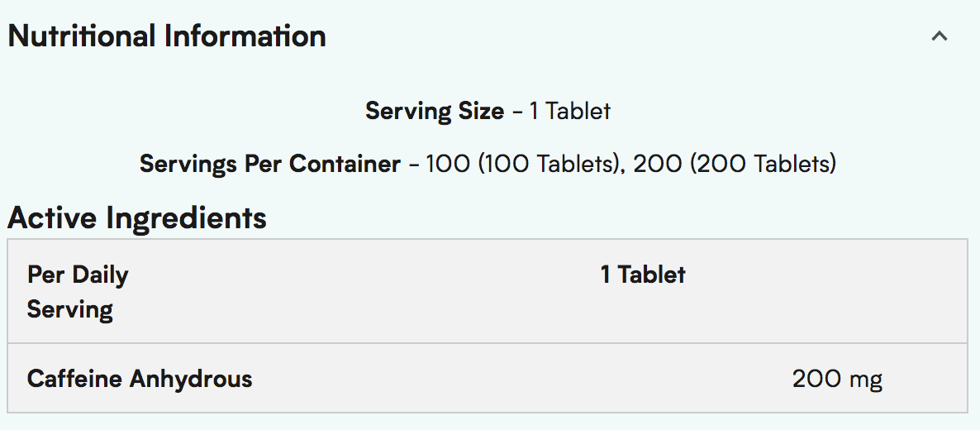Image resolution: width=980 pixels, height=430 pixels.
Task: Select the "1 Tablet" serving size value
Action: [570, 111]
